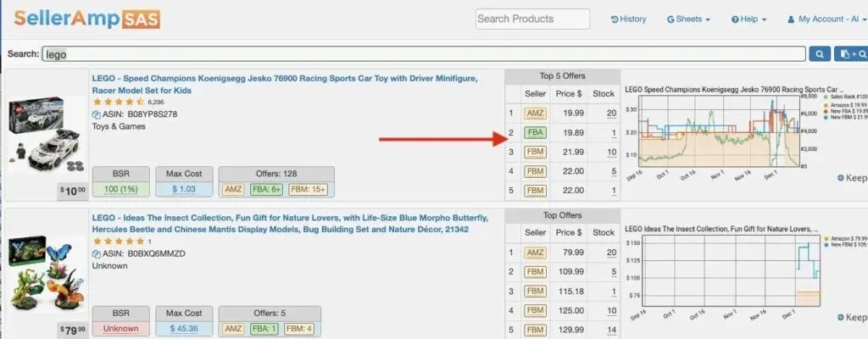Expand the Help dropdown menu
The height and width of the screenshot is (339, 868).
tap(749, 19)
